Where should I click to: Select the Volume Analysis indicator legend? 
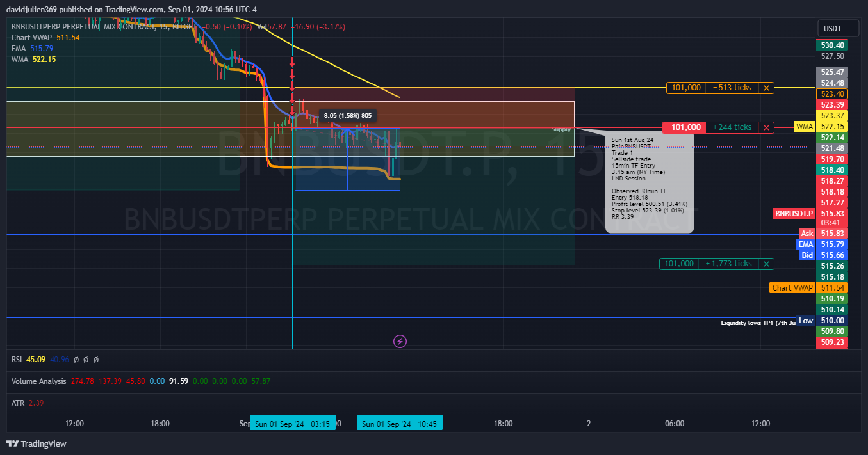point(38,381)
